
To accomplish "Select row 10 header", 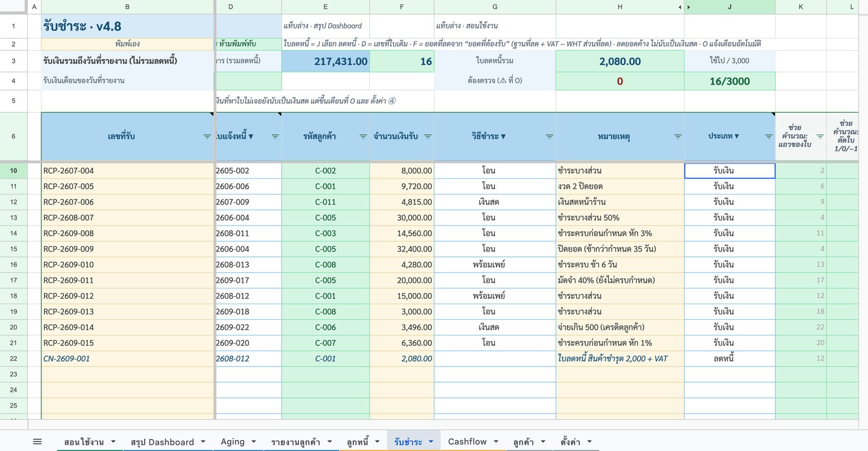I will (x=14, y=171).
